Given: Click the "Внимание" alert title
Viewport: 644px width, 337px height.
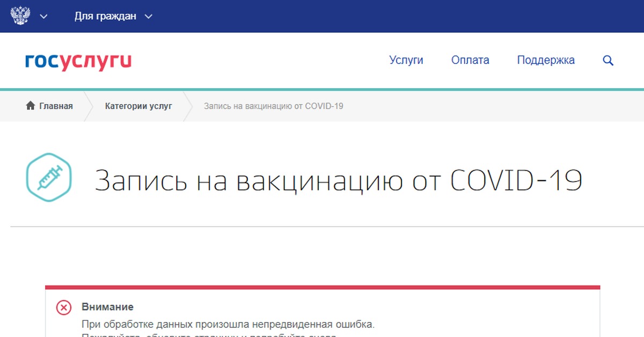Looking at the screenshot, I should (x=107, y=307).
